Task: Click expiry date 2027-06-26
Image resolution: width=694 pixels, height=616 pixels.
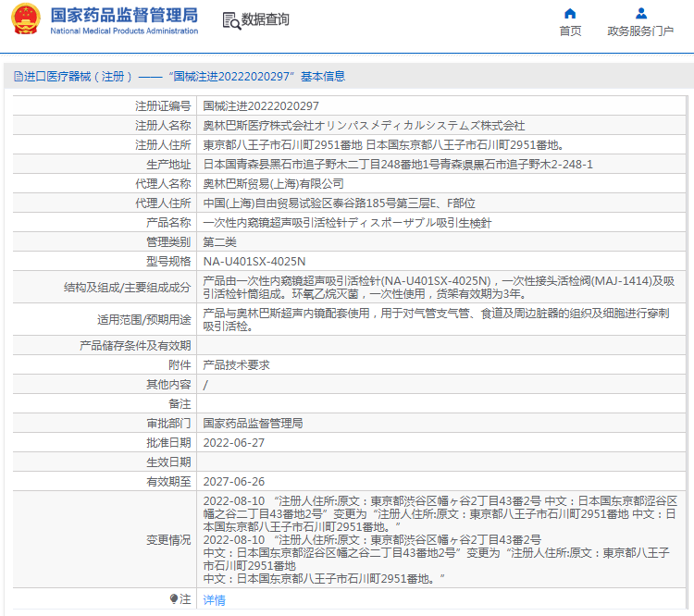Action: pyautogui.click(x=234, y=482)
